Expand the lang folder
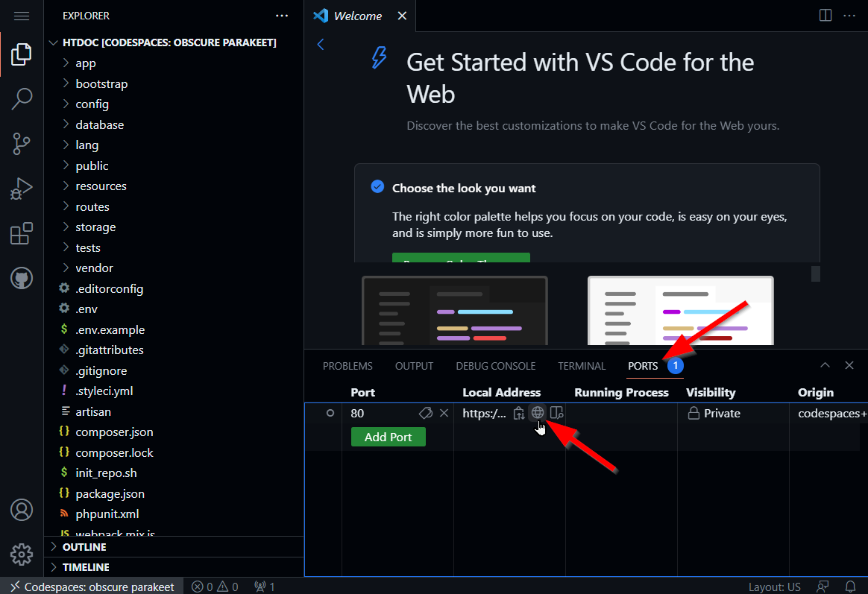868x594 pixels. (x=174, y=145)
